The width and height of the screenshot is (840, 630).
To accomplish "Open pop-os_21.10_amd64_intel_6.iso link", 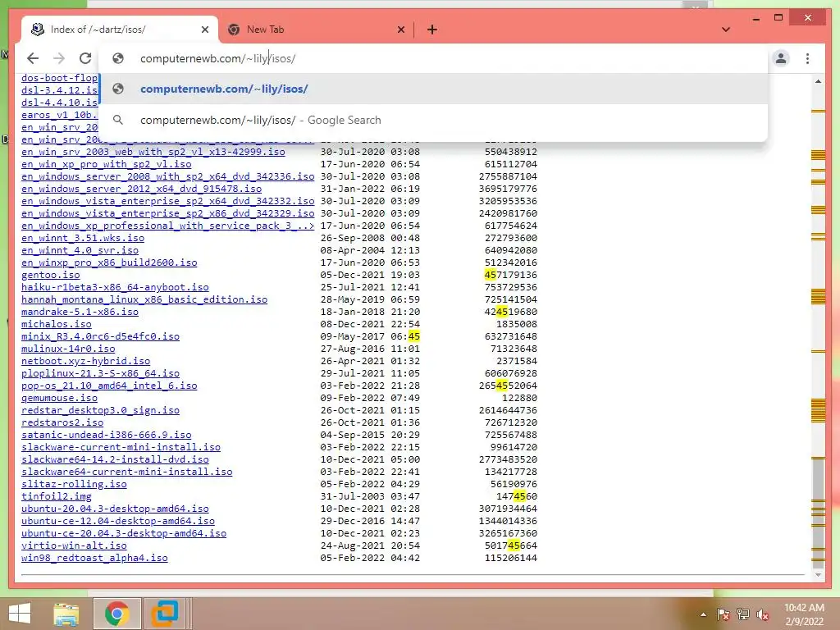I will (109, 386).
